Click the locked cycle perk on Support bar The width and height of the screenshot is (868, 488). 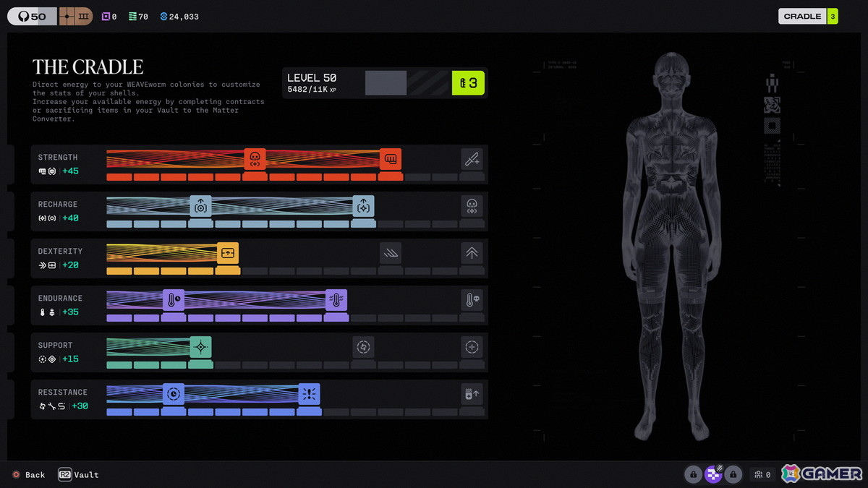363,347
